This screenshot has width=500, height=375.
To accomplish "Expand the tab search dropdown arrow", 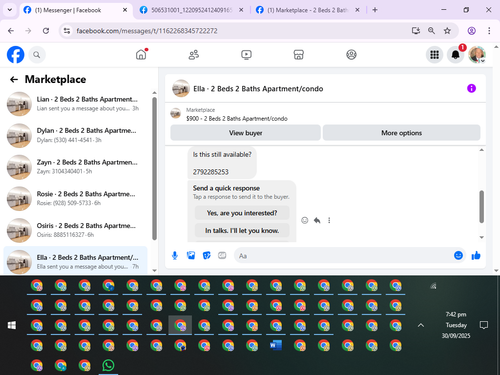I will (x=10, y=10).
